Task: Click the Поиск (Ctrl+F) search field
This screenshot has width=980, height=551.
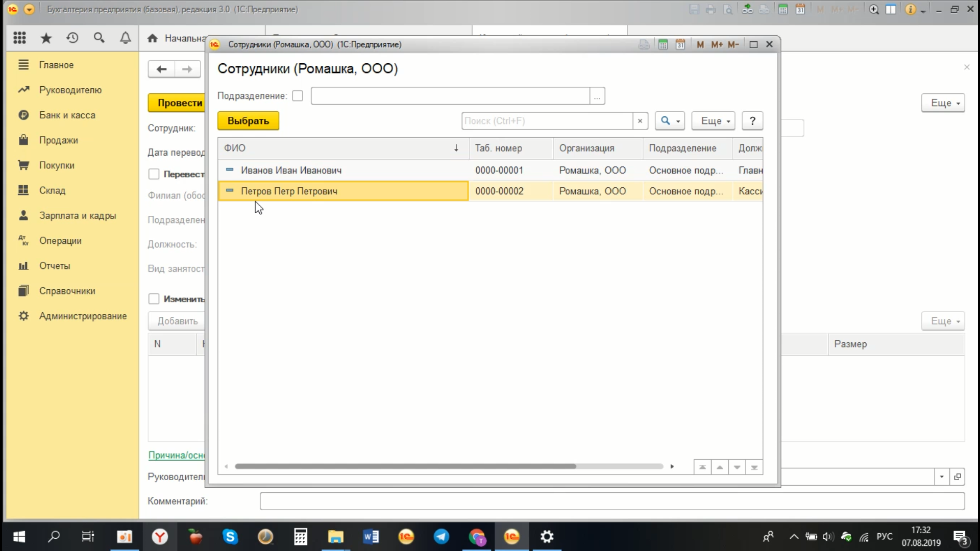Action: tap(547, 121)
